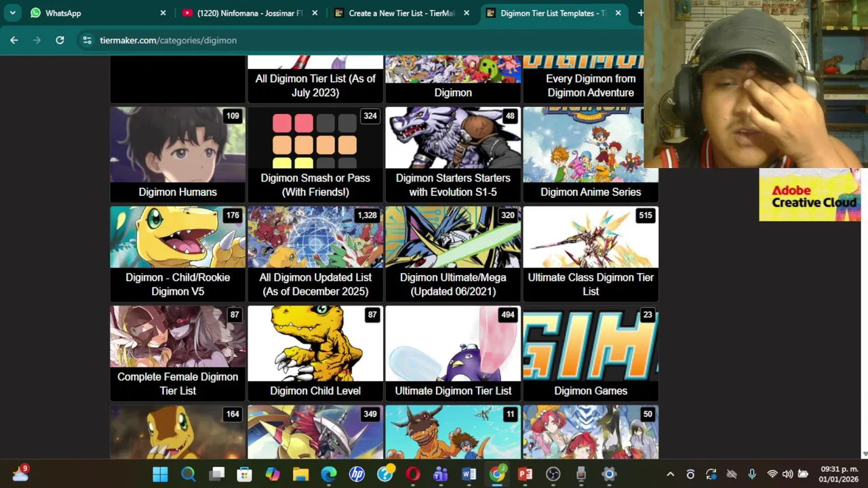The image size is (868, 488).
Task: Click the Google Chrome taskbar icon
Action: pyautogui.click(x=497, y=474)
